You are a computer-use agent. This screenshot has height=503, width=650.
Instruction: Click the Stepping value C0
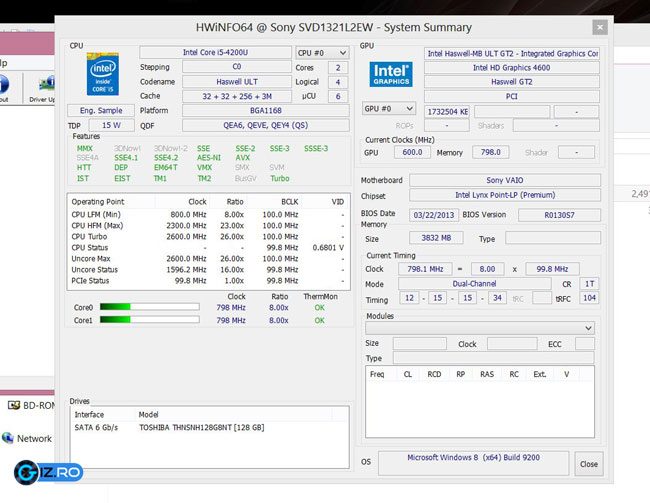tap(237, 67)
